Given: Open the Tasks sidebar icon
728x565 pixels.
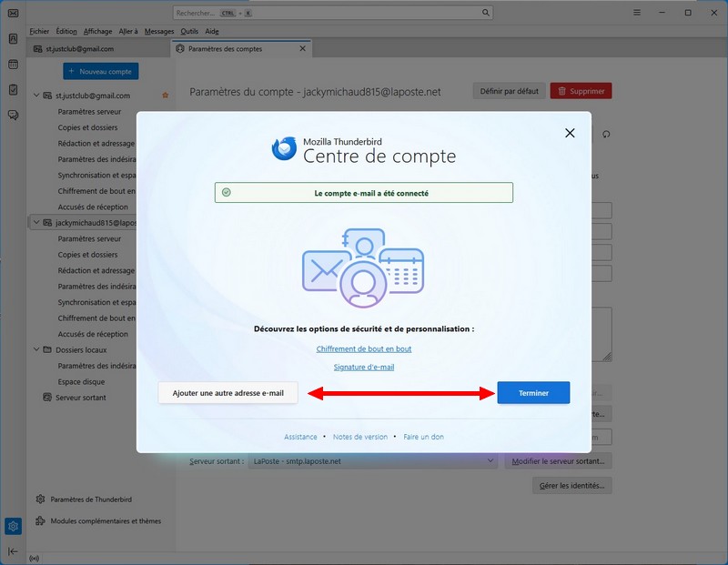Looking at the screenshot, I should [13, 90].
